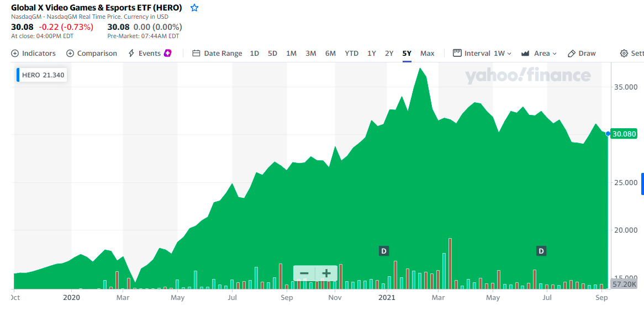The height and width of the screenshot is (316, 644).
Task: Click the 25.000 axis label
Action: coord(626,182)
